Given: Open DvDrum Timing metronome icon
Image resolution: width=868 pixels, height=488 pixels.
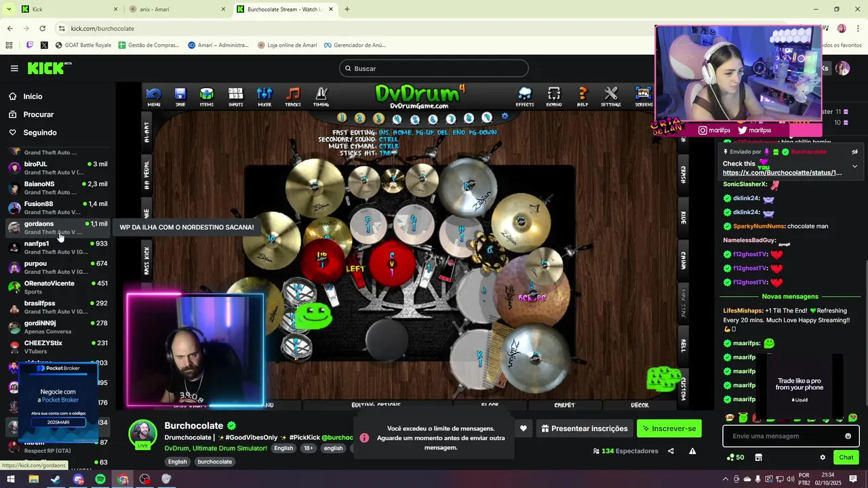Looking at the screenshot, I should (321, 97).
